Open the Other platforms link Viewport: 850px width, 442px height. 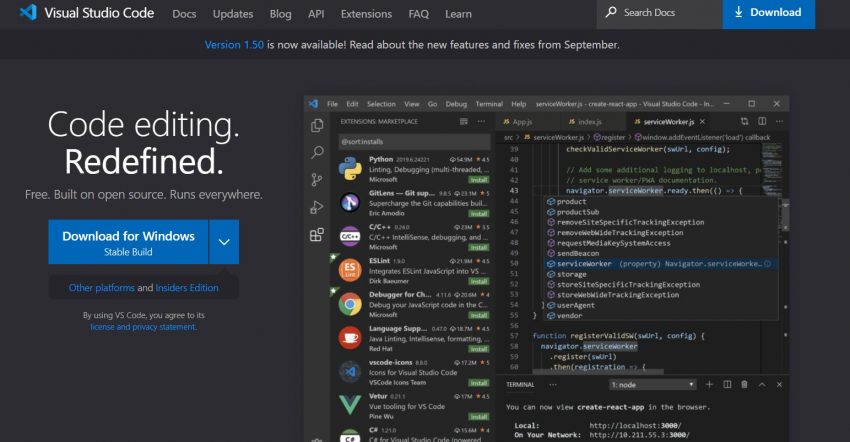tap(101, 288)
